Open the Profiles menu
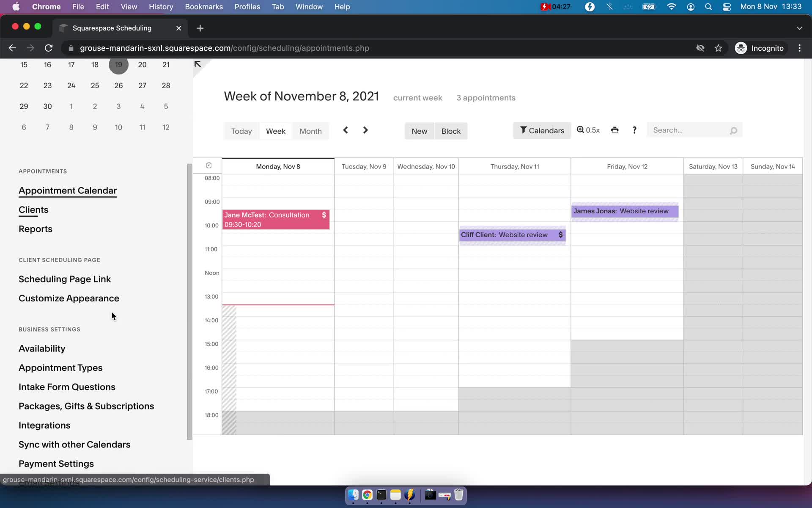This screenshot has height=508, width=812. point(247,7)
